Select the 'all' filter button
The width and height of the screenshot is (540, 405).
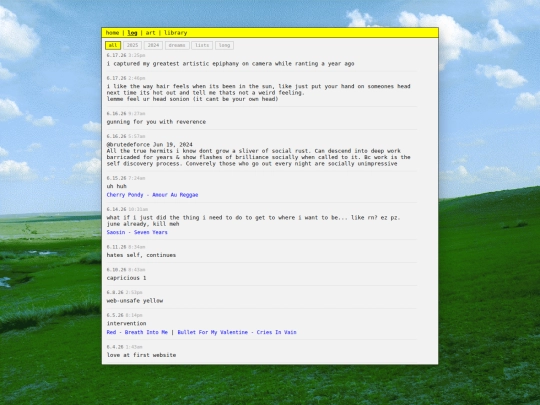coord(113,45)
